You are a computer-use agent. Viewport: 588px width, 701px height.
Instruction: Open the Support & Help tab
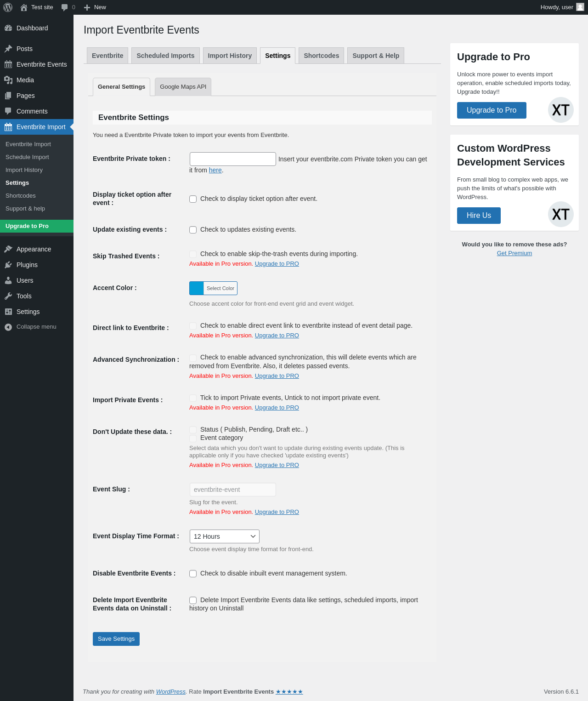[x=376, y=56]
